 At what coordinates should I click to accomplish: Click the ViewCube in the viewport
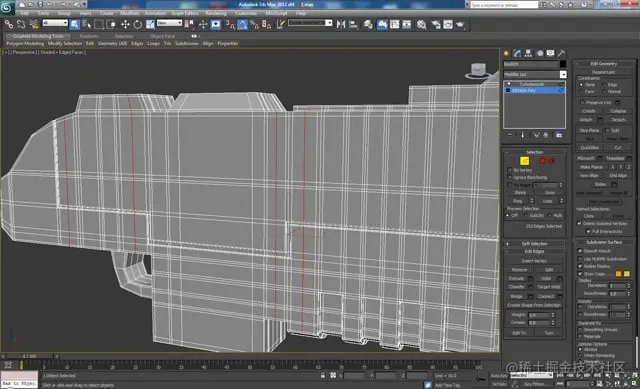coord(478,71)
